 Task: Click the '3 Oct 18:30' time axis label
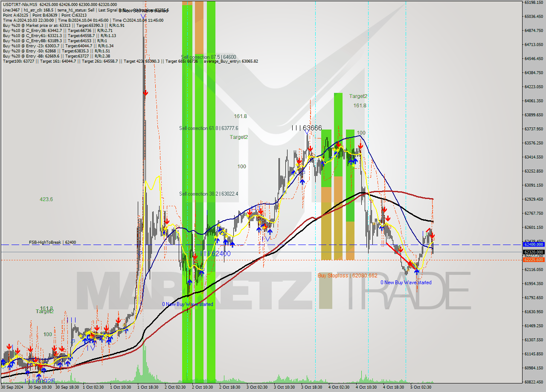click(x=312, y=387)
